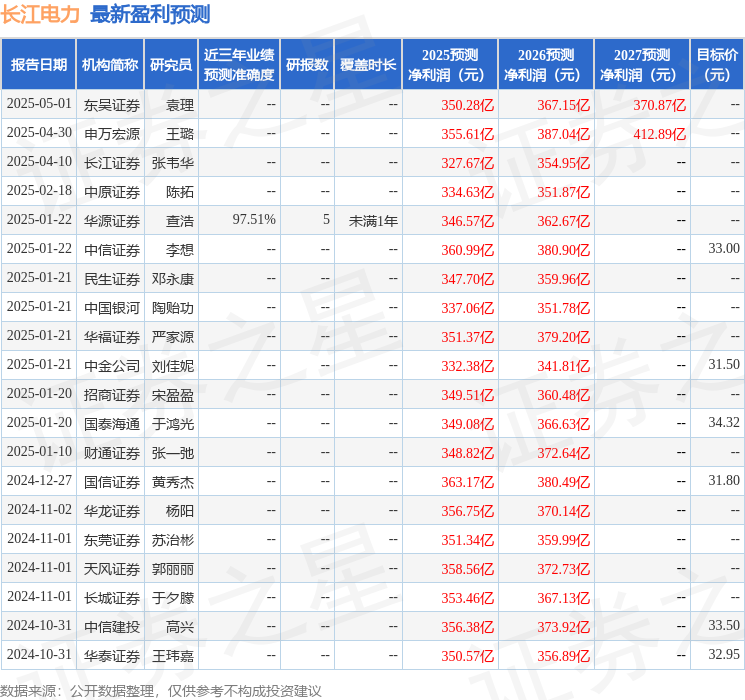Viewport: 745px width, 700px height.
Task: Click the institution 中国银河
Action: 112,308
